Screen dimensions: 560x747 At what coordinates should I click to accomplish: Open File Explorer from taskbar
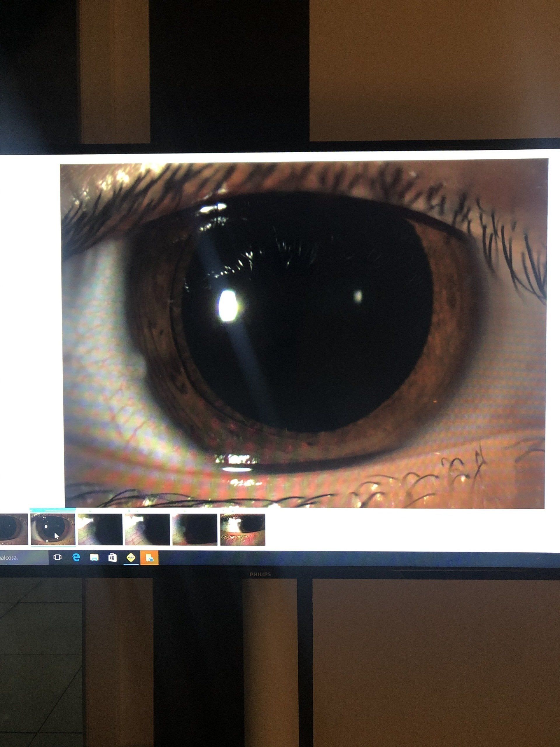point(94,557)
